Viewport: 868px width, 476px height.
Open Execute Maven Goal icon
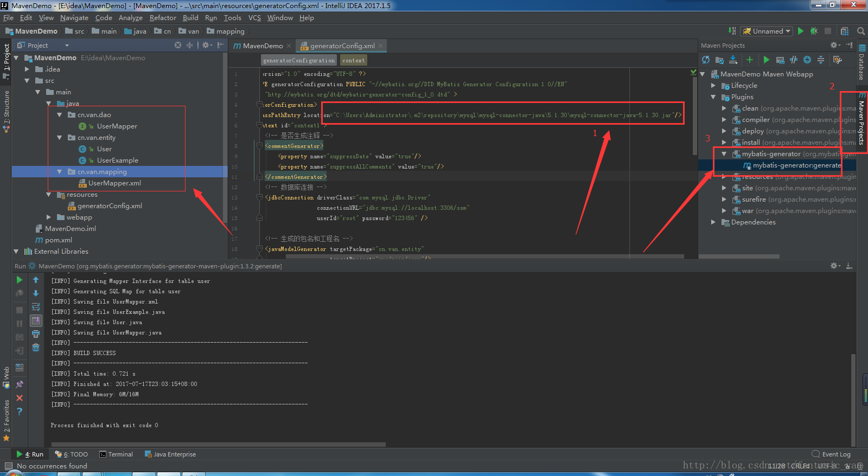(780, 60)
